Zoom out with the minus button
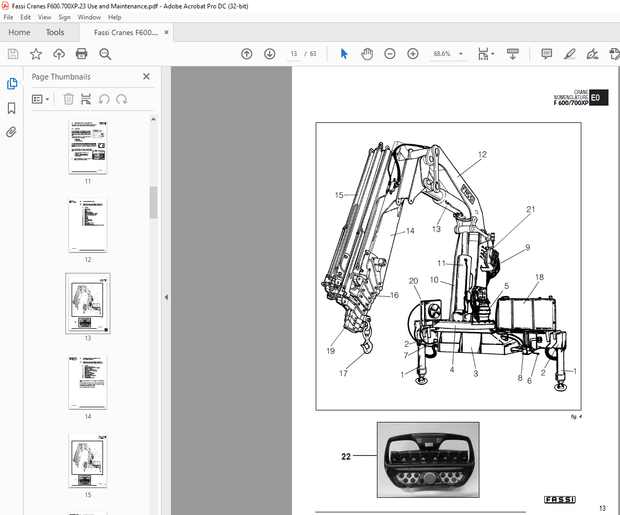The image size is (620, 515). click(390, 54)
